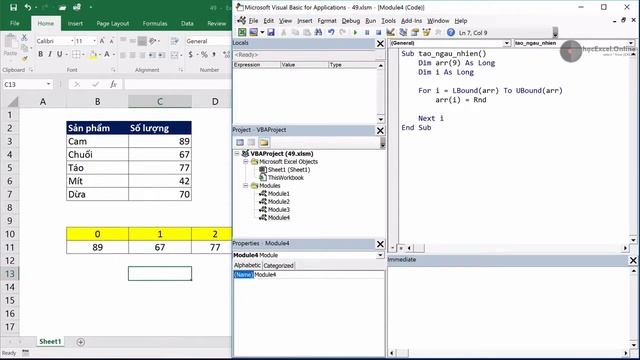This screenshot has width=640, height=360.
Task: Select ThisWorkbook in project tree
Action: tap(285, 178)
